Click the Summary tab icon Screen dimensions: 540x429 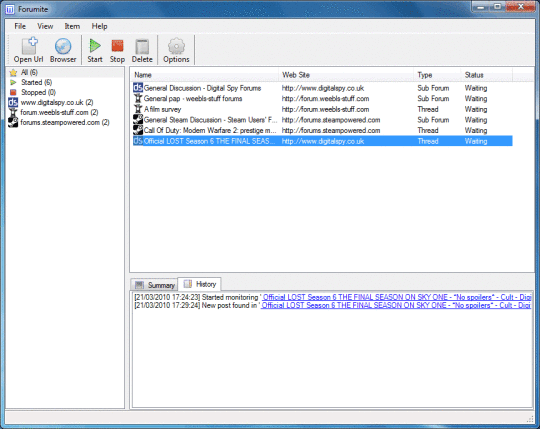pos(139,285)
